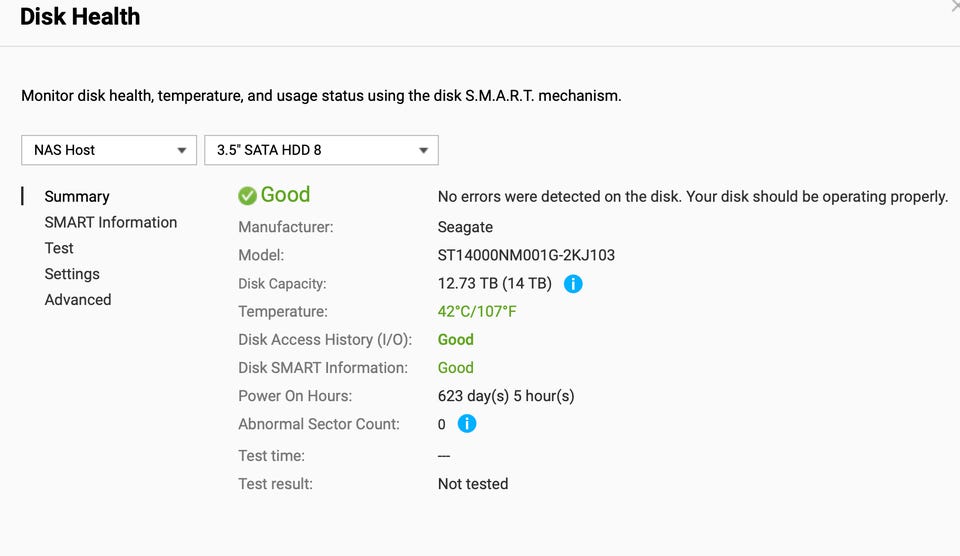This screenshot has width=960, height=556.
Task: Show the Advanced section
Action: point(78,300)
